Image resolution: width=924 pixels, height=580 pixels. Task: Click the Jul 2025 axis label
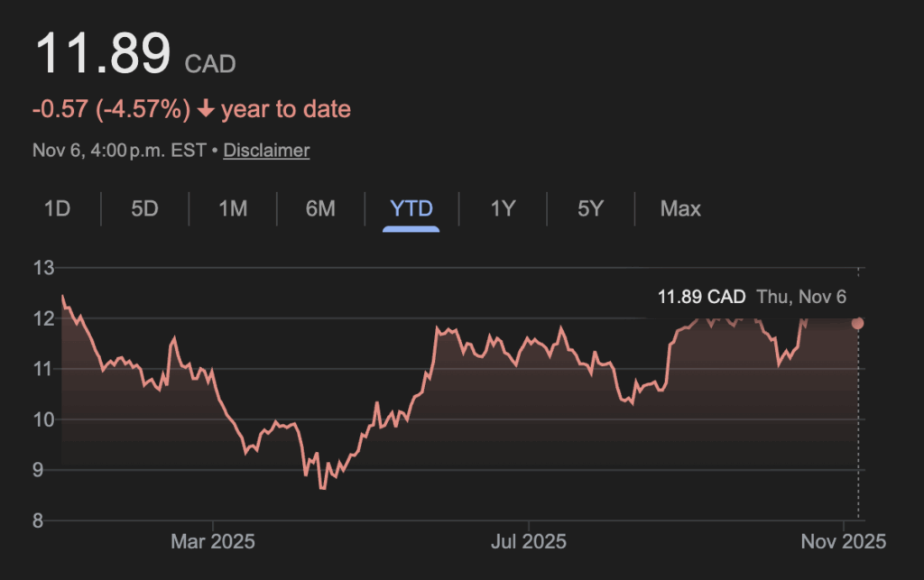[529, 542]
